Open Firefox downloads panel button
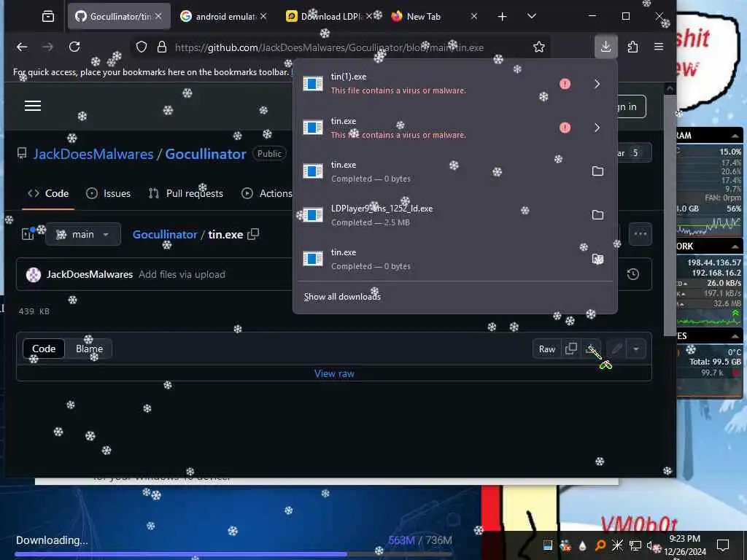The height and width of the screenshot is (560, 747). [605, 47]
